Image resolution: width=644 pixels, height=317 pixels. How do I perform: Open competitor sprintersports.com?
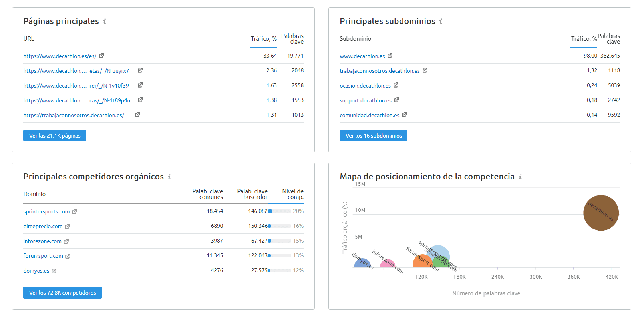pos(46,211)
